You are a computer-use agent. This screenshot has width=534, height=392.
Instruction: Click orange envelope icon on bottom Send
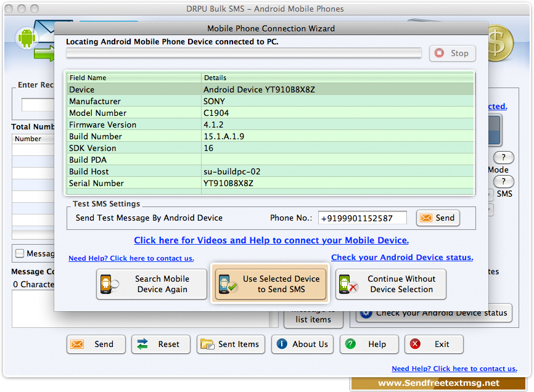click(77, 345)
